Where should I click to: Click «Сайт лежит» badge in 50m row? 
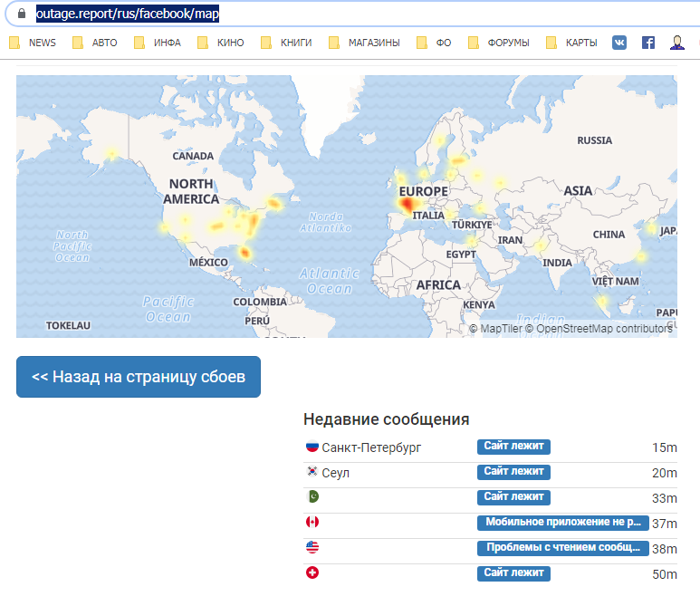click(x=513, y=573)
